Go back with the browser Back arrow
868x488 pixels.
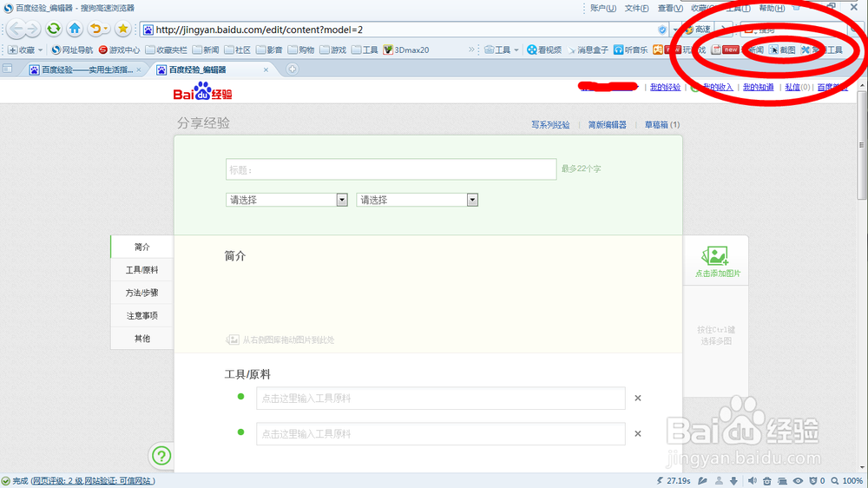pyautogui.click(x=16, y=29)
